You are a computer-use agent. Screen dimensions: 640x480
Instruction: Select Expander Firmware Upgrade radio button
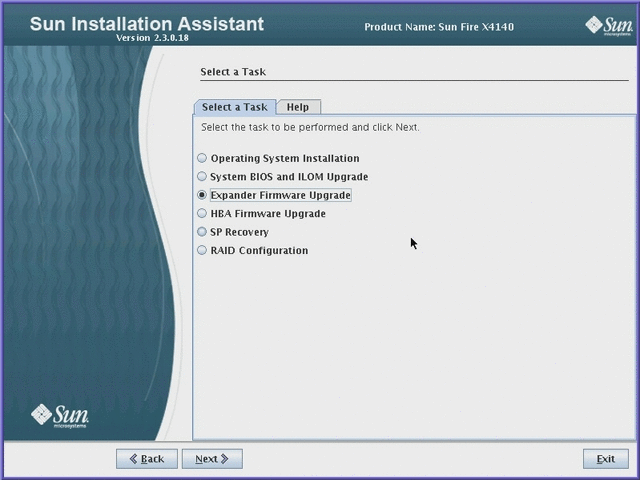point(202,195)
